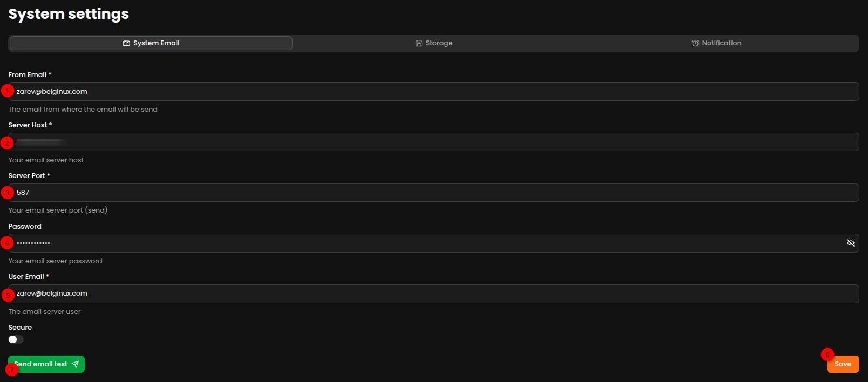
Task: Click the User Email input field
Action: (433, 294)
